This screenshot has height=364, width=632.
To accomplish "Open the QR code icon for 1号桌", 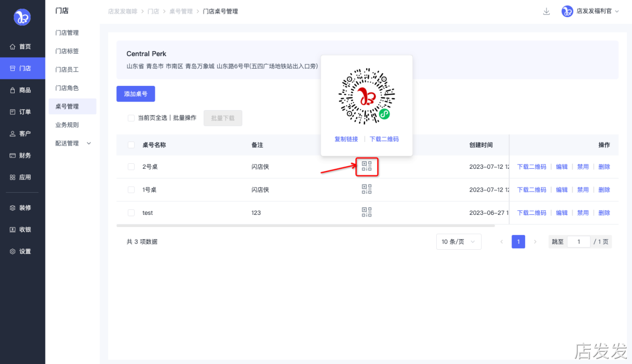I will pos(367,189).
